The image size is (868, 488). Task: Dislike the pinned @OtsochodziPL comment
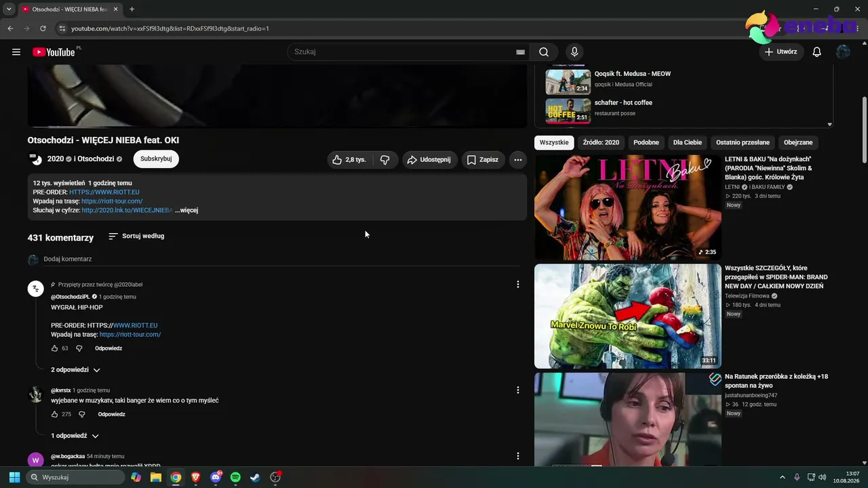pyautogui.click(x=79, y=348)
